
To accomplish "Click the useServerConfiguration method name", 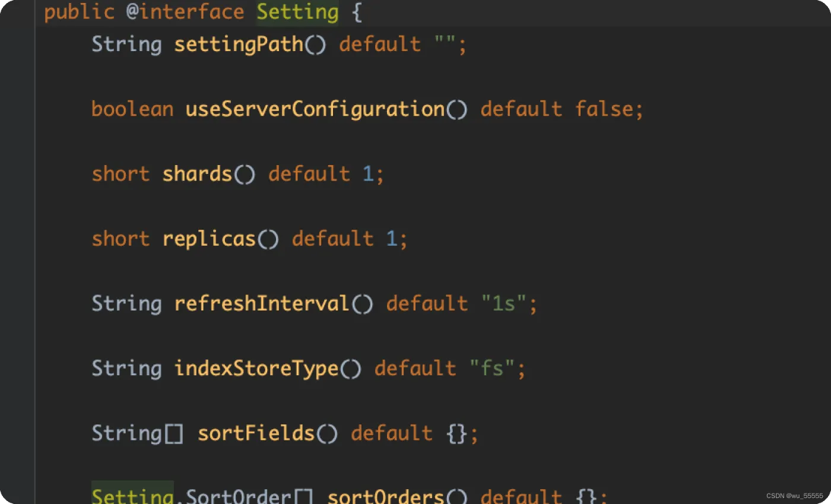I will click(315, 109).
